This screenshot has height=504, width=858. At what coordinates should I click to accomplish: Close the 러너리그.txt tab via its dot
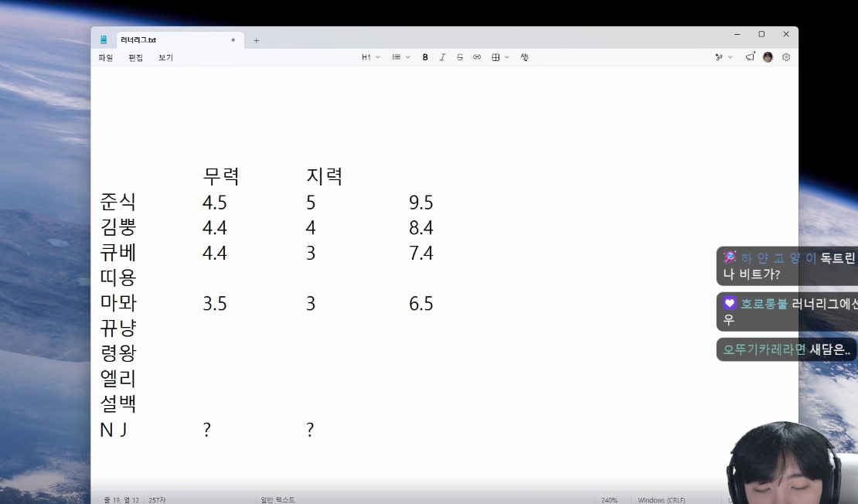click(233, 40)
